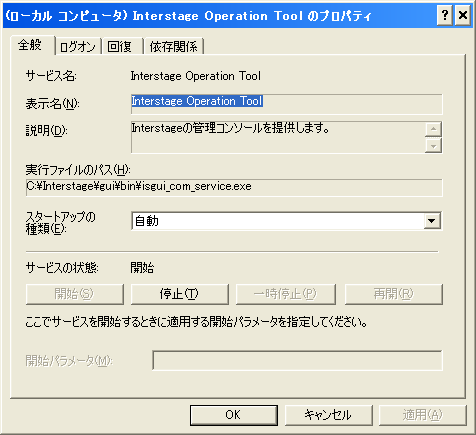Confirm with the OK button

234,415
